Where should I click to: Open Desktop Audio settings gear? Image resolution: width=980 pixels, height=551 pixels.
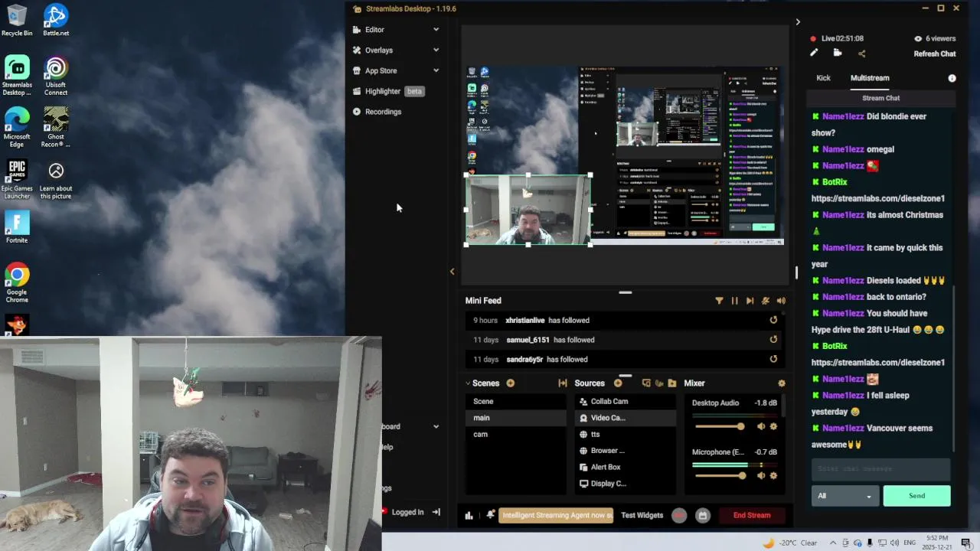(x=773, y=426)
